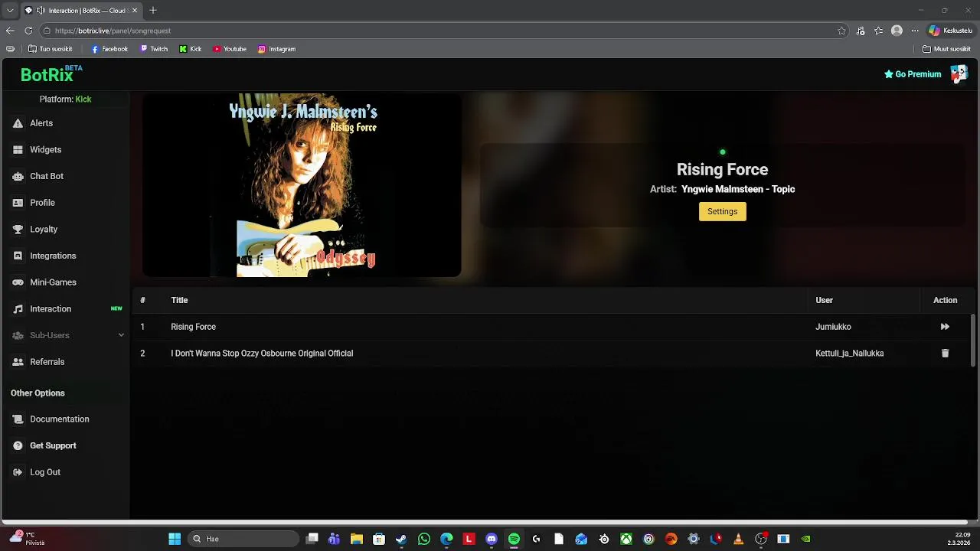Click the page vertical scrollbar
Viewport: 980px width, 551px height.
click(x=974, y=341)
